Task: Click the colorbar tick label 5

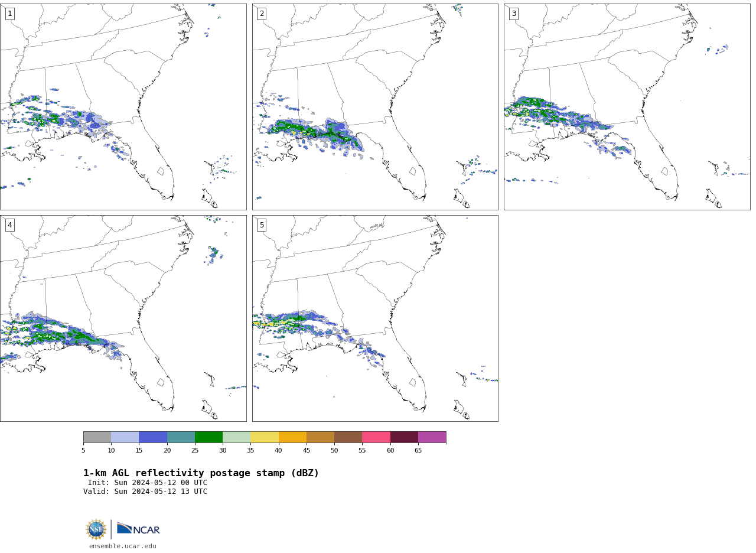Action: pos(83,451)
